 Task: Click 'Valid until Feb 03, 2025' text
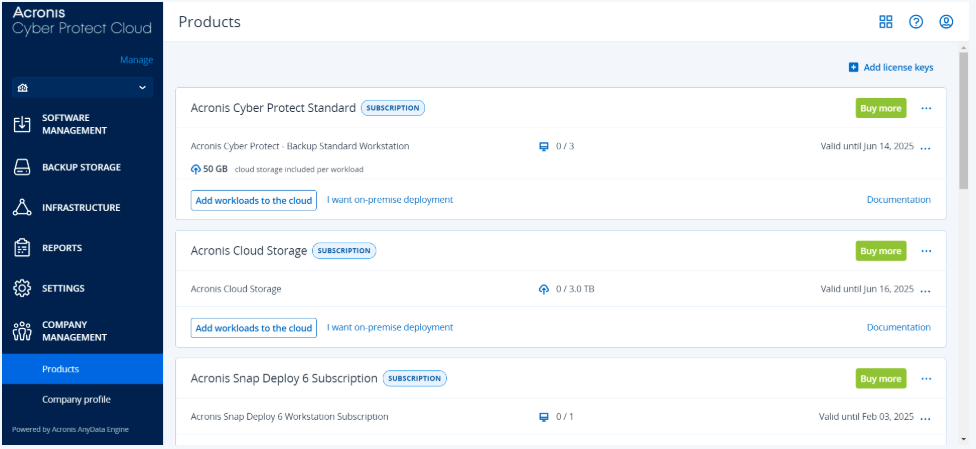click(x=866, y=417)
